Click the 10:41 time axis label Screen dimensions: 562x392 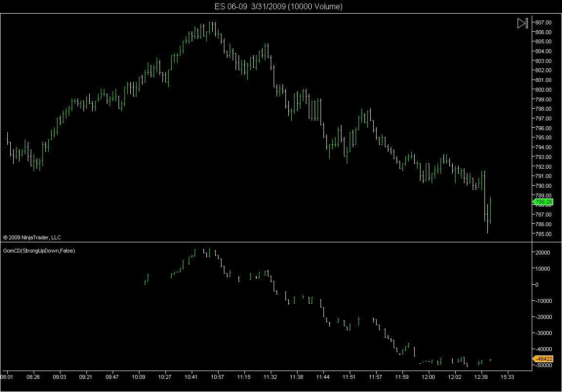click(x=191, y=377)
